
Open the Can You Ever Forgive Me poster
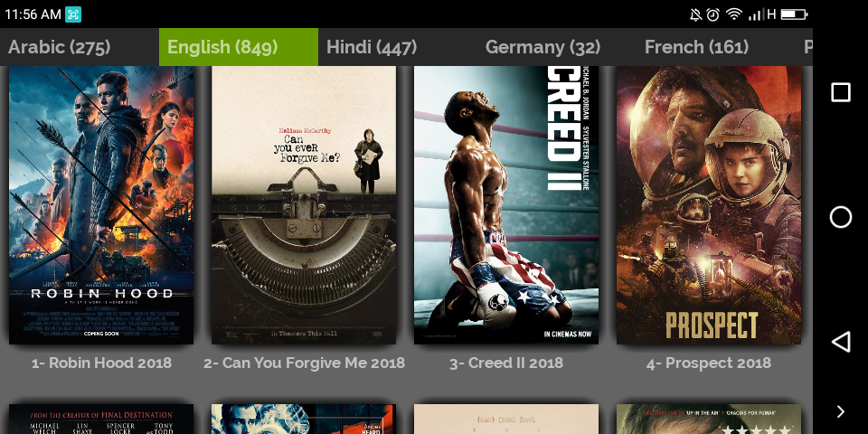tap(304, 205)
